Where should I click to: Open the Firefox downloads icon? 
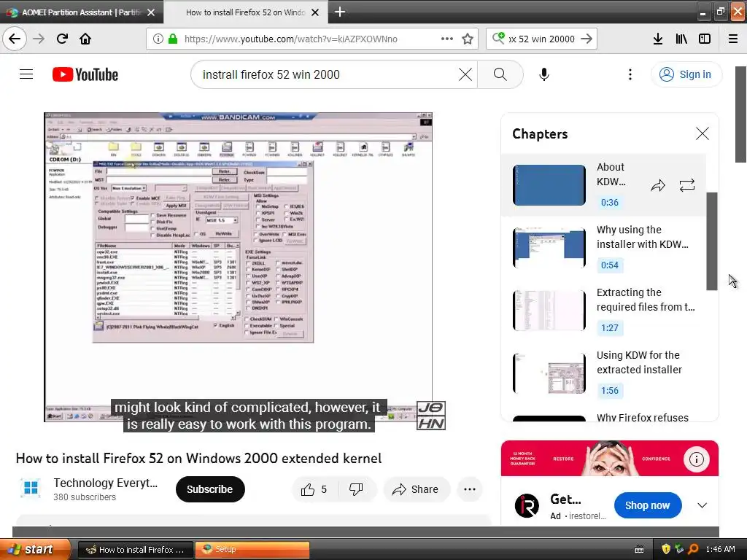pos(658,39)
